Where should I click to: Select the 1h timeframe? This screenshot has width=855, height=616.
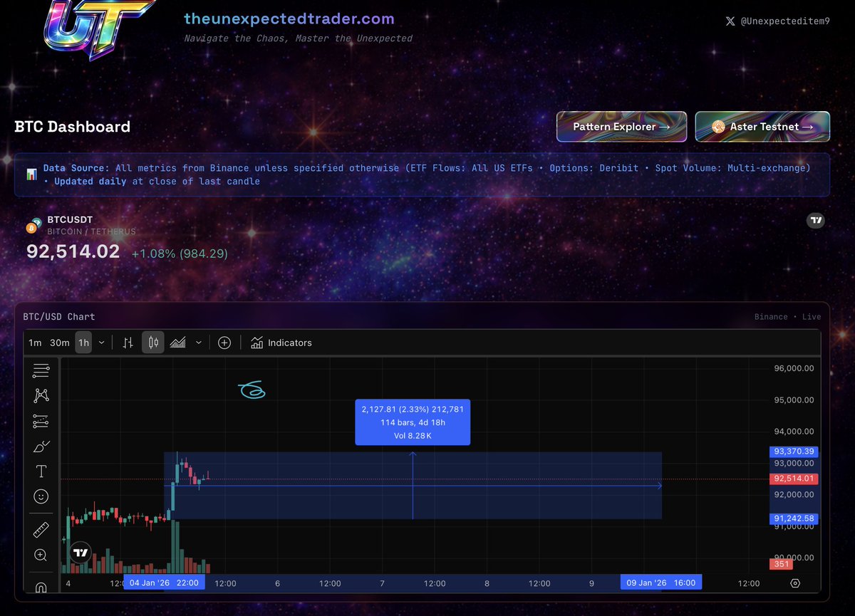(x=84, y=343)
